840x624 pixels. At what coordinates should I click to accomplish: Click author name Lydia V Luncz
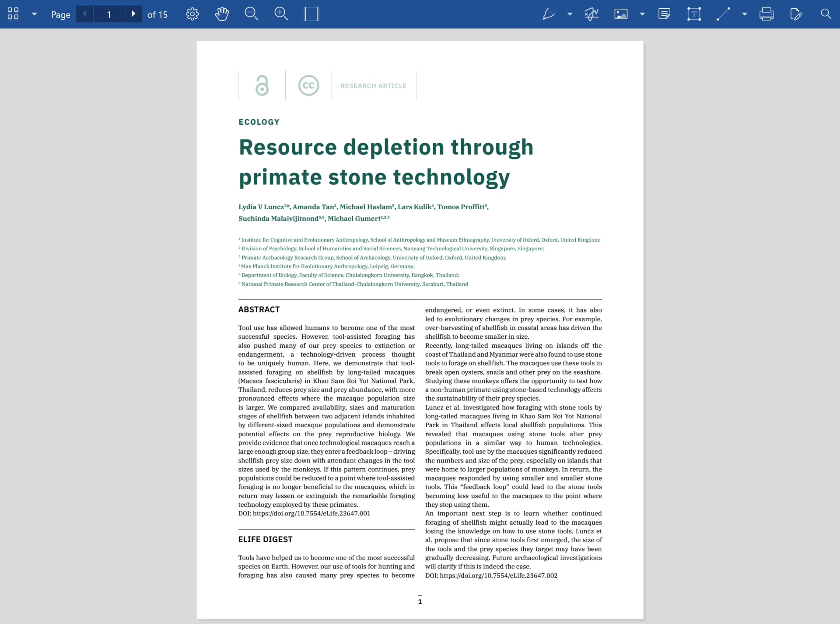coord(261,207)
